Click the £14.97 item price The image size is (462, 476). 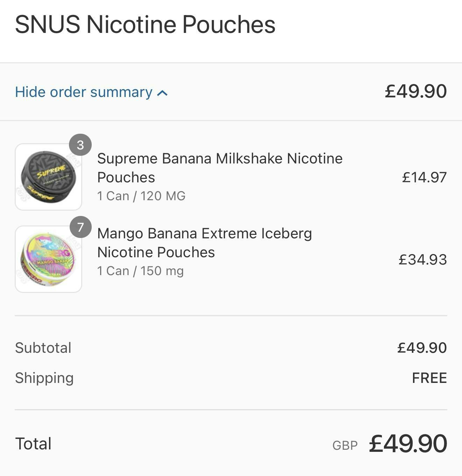click(x=424, y=177)
